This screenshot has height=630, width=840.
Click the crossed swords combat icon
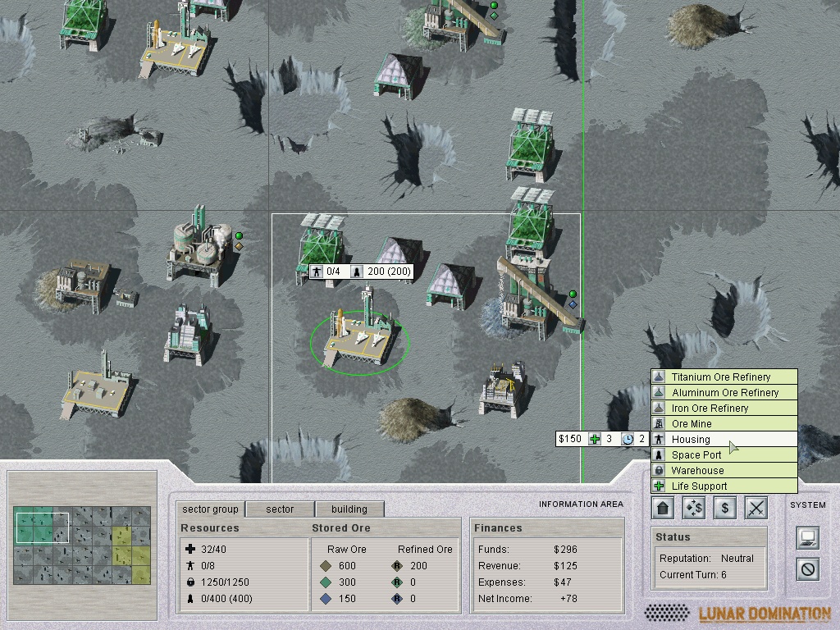pyautogui.click(x=756, y=508)
